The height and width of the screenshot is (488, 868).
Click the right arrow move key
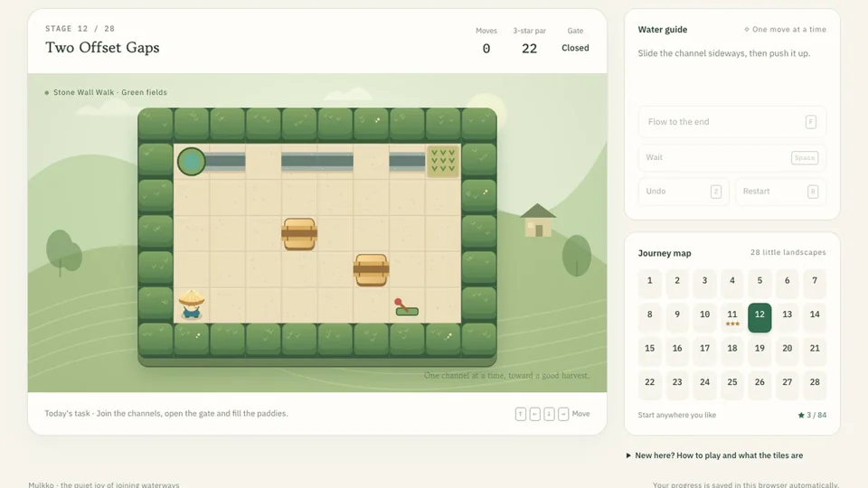563,414
